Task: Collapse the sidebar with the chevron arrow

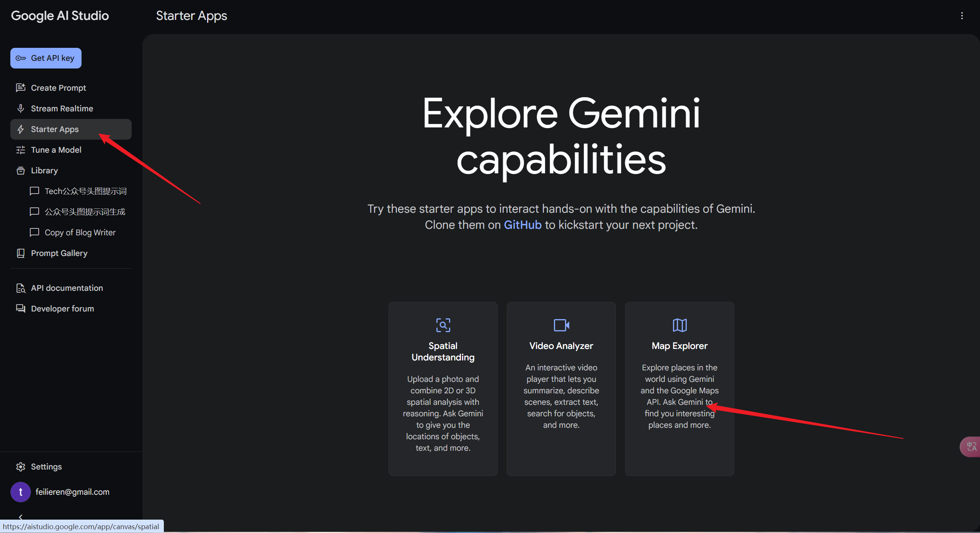Action: pos(21,517)
